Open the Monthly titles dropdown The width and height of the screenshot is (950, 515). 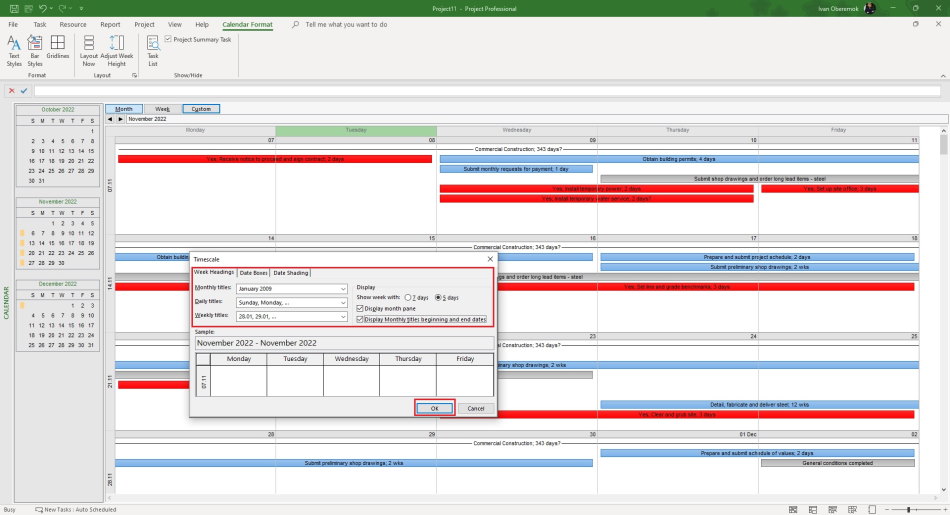click(343, 289)
